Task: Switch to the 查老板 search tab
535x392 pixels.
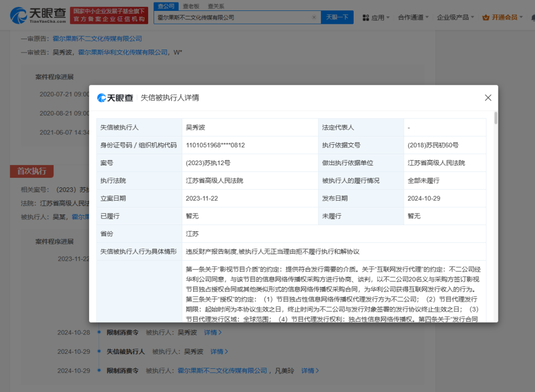Action: 191,6
